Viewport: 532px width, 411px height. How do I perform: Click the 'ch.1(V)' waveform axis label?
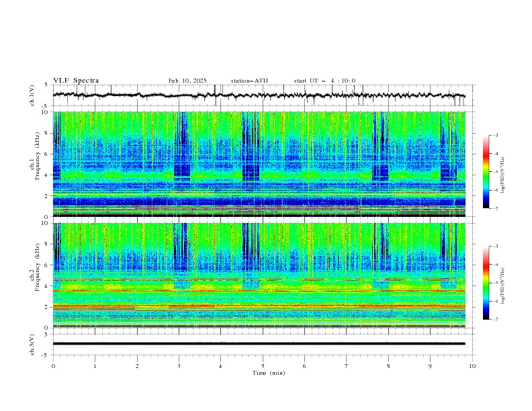tap(32, 95)
